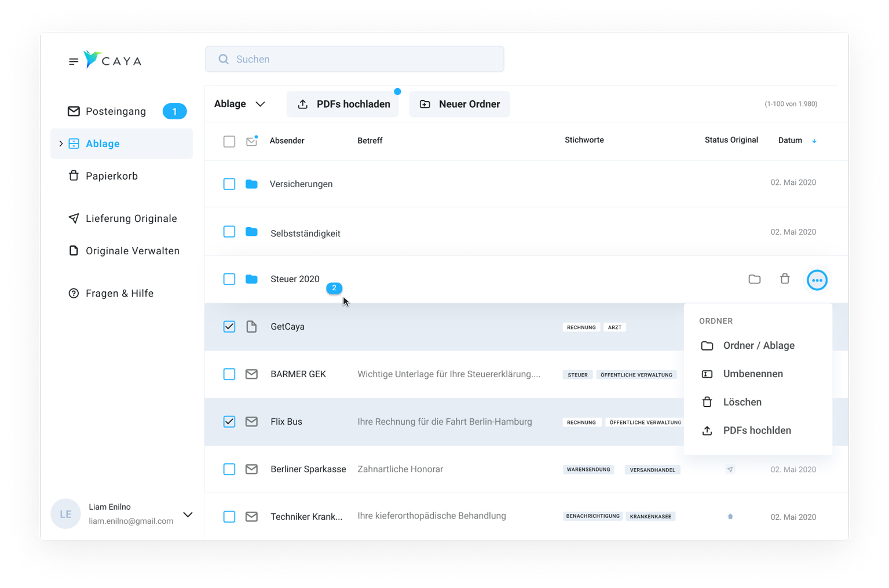This screenshot has width=889, height=588.
Task: Click the envelope icon of Berliner Sparkasse row
Action: (x=251, y=469)
